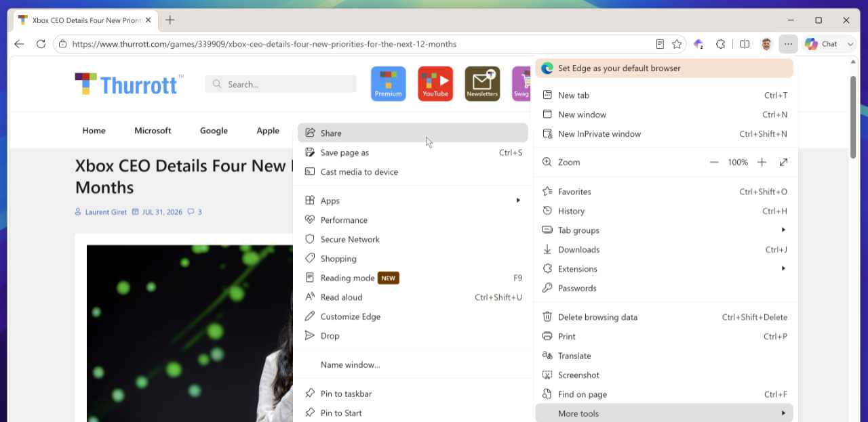Open the Newsletters icon tile

tap(482, 84)
